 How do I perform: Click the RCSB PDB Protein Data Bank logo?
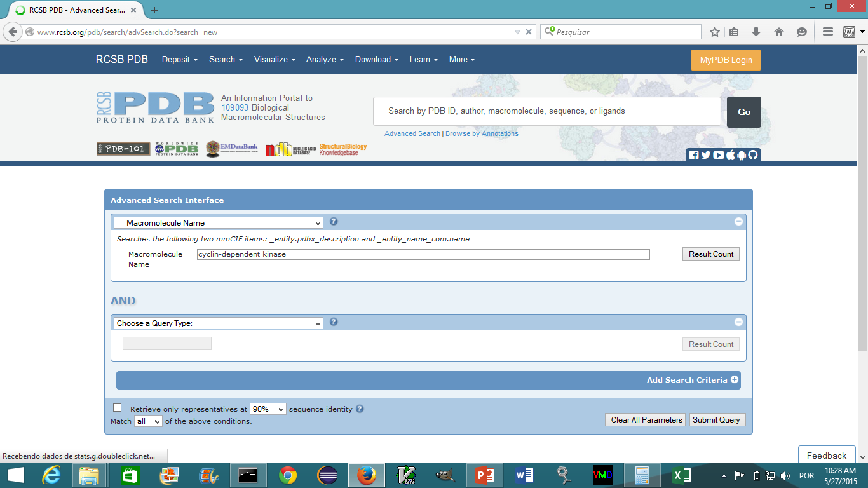[x=155, y=107]
